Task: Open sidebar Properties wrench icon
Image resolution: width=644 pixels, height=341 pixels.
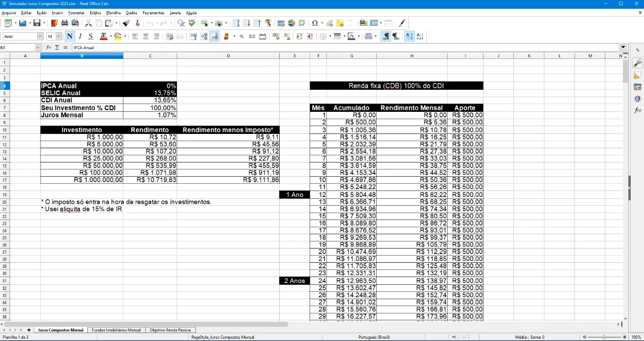Action: click(x=637, y=63)
